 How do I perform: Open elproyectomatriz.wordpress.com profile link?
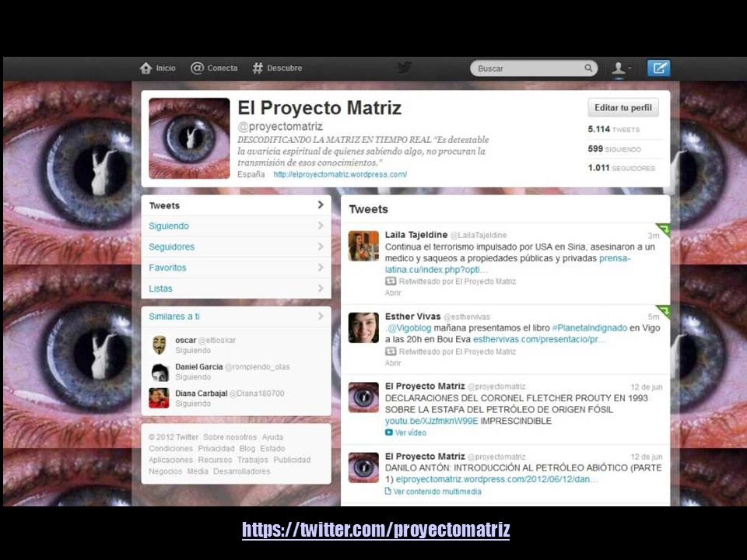pyautogui.click(x=340, y=174)
